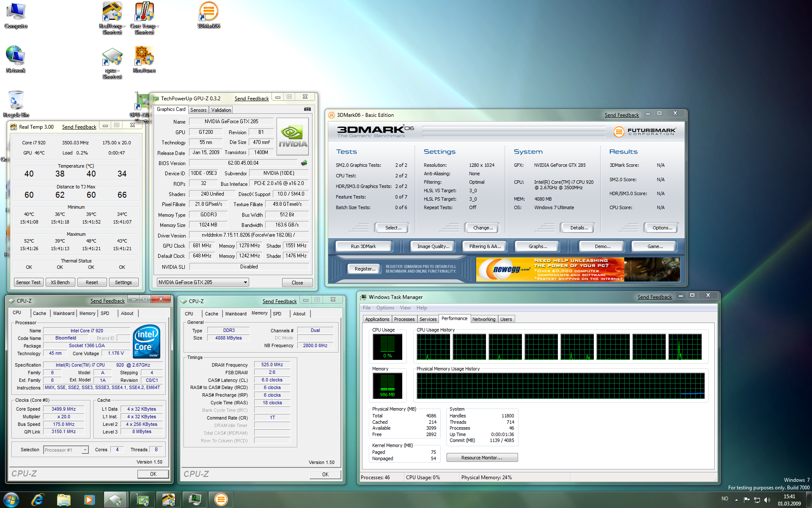Click the NO language indicator in tray
Screen dimensions: 812x508
[x=725, y=499]
